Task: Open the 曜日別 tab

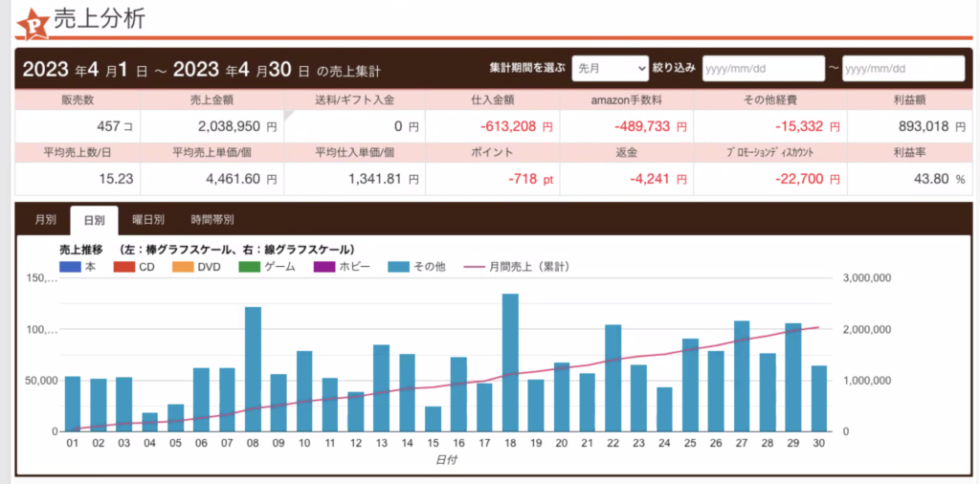Action: (x=148, y=220)
